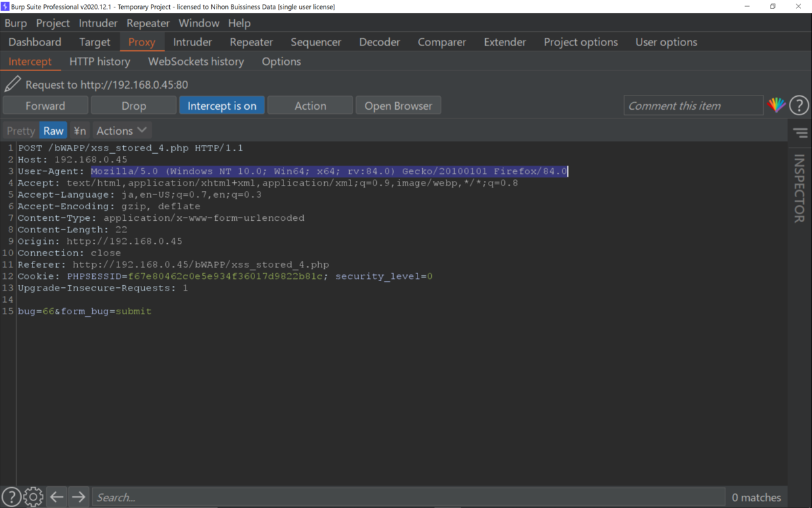Open the Burp menu
Screen dimensions: 812x508
[16, 23]
